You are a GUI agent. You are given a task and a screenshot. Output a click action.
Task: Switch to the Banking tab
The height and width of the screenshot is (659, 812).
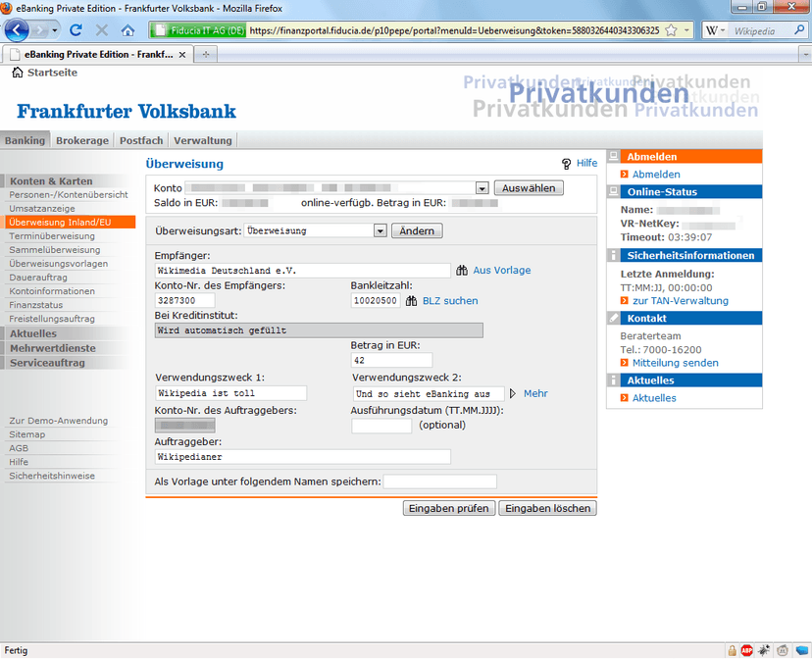25,140
